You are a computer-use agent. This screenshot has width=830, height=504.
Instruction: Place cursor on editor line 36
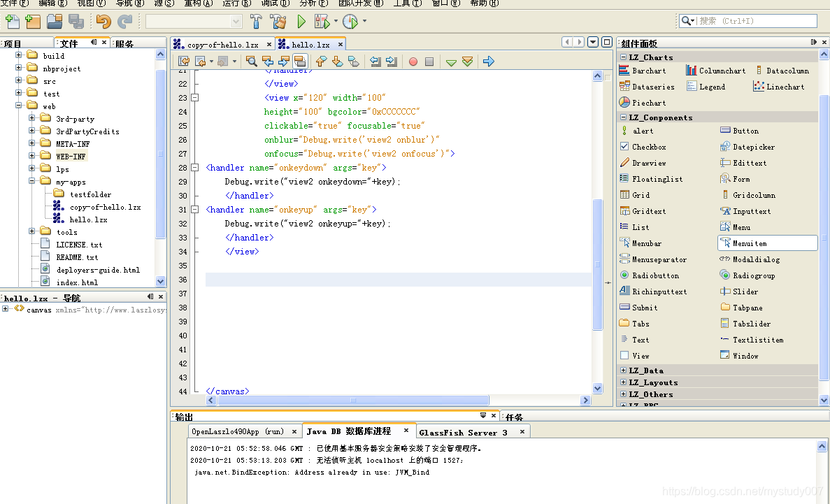398,280
